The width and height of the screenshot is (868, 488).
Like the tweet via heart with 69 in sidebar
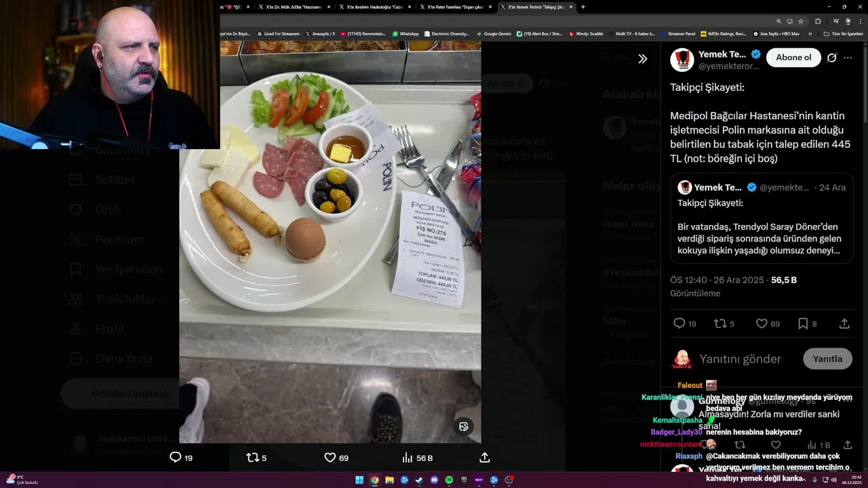768,324
